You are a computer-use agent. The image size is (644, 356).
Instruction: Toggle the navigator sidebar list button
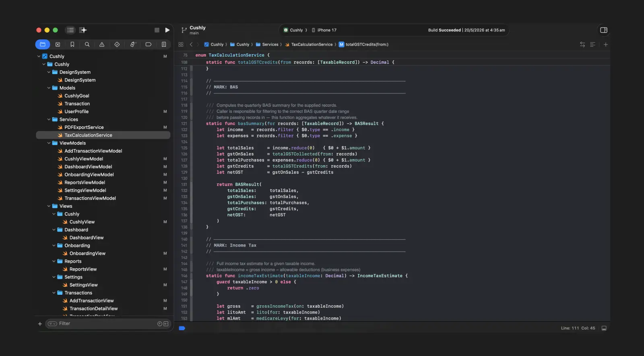coord(70,30)
